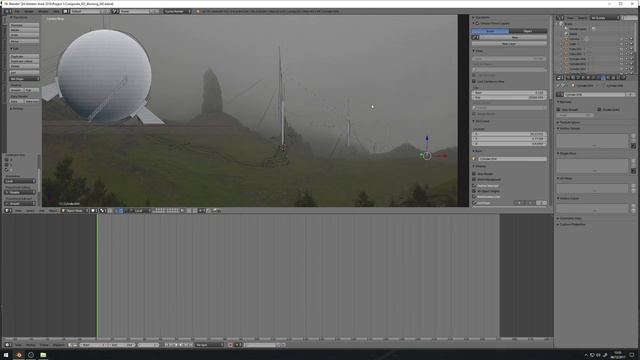Viewport: 640px width, 360px height.
Task: Open the Object properties tab
Action: 588,77
